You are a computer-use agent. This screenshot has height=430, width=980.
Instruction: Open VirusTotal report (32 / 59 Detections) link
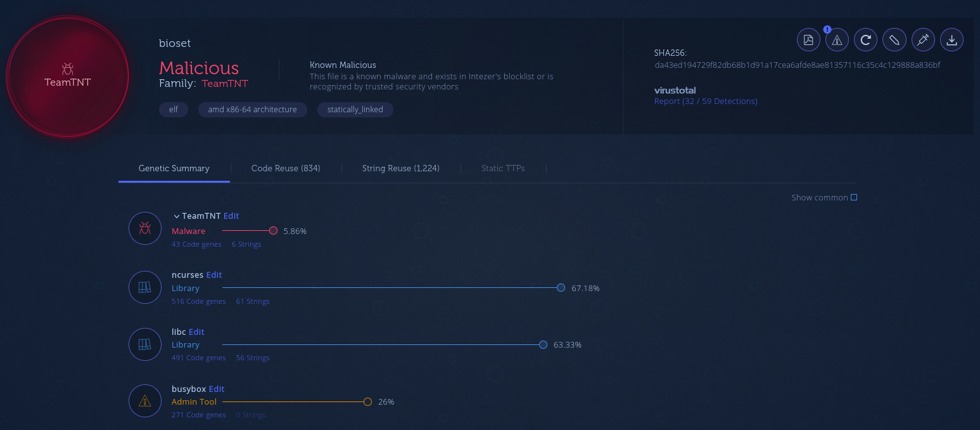pyautogui.click(x=706, y=101)
